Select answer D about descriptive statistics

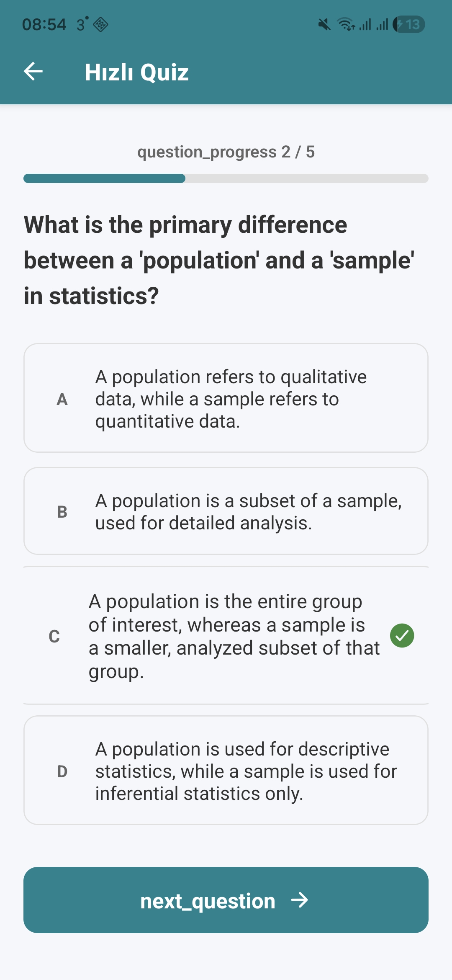click(226, 770)
